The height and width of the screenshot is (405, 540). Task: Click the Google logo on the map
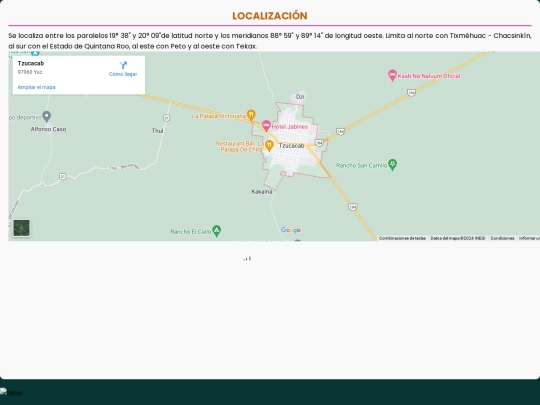coord(291,230)
